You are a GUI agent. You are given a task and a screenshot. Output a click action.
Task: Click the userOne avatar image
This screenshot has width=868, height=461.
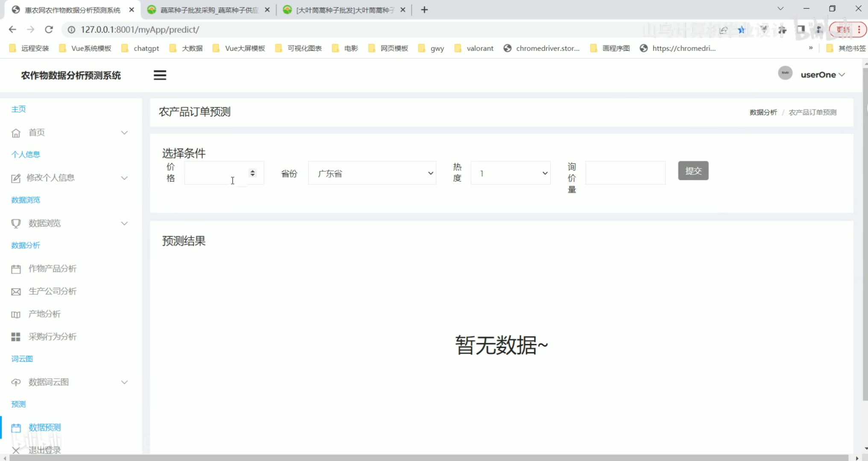(x=785, y=73)
